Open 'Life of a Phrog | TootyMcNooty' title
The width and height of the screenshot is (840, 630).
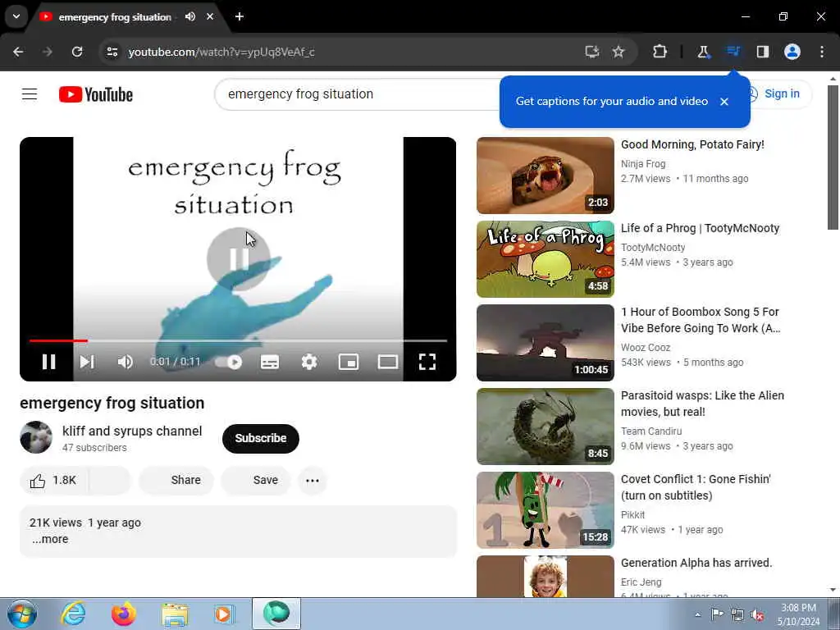point(700,228)
